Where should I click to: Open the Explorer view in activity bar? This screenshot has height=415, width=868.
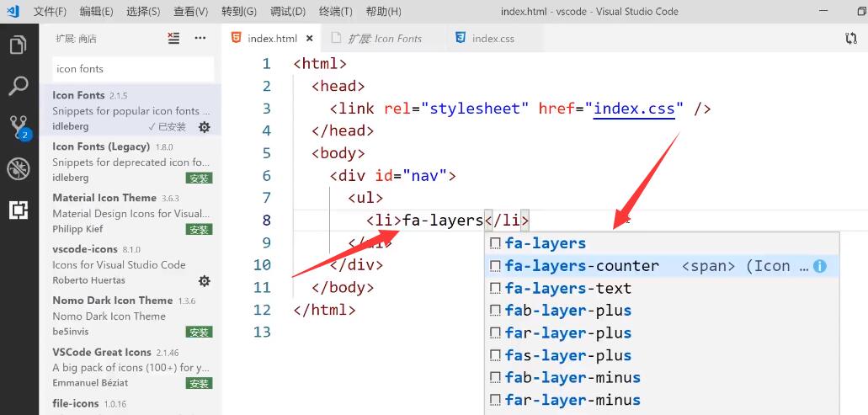click(x=19, y=45)
